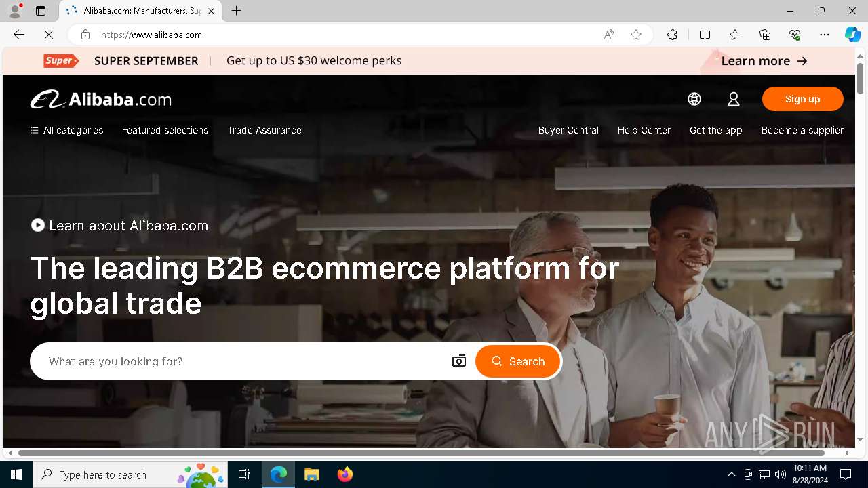The image size is (868, 488).
Task: Add this page to favorites star
Action: tap(636, 35)
